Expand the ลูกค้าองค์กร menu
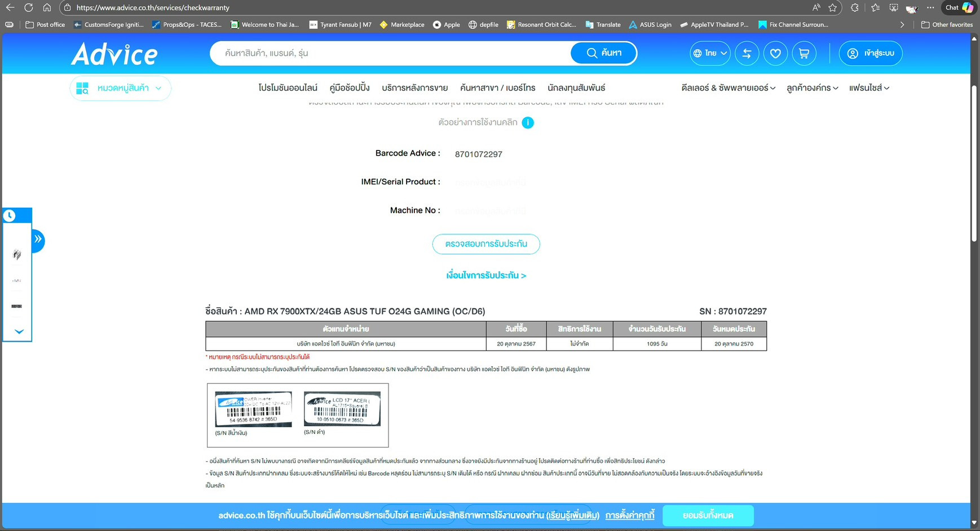Viewport: 980px width, 531px height. pyautogui.click(x=812, y=88)
